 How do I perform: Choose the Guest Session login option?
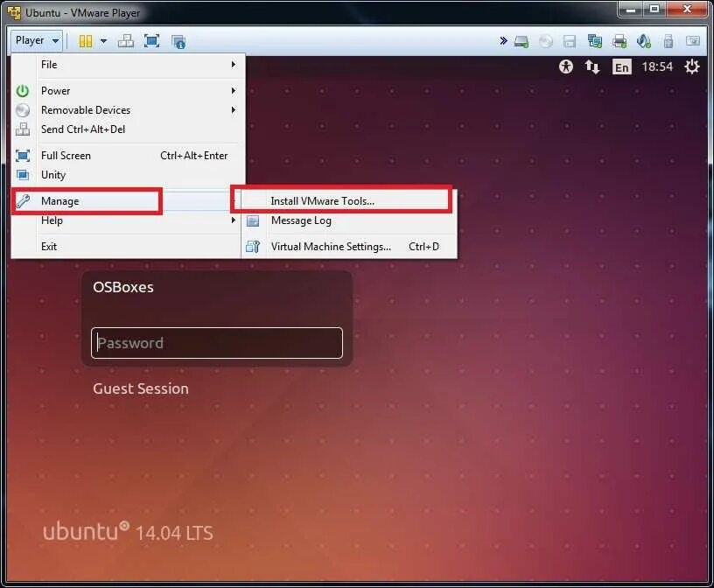coord(141,388)
